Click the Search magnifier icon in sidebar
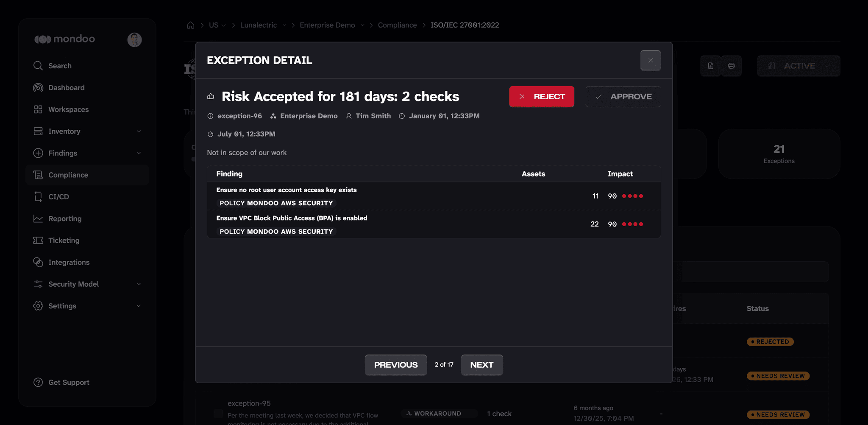Screen dimensions: 868x425 [x=38, y=66]
